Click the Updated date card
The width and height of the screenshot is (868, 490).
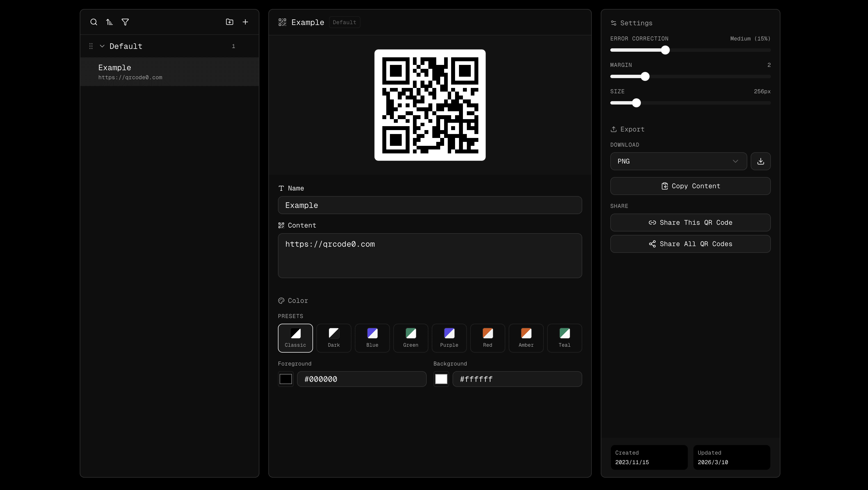(732, 457)
